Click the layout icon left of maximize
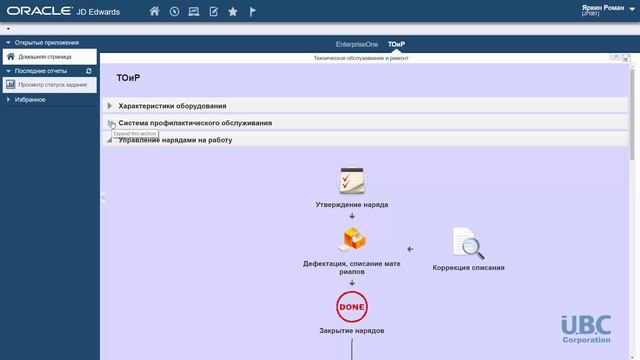Image resolution: width=640 pixels, height=360 pixels. click(616, 57)
